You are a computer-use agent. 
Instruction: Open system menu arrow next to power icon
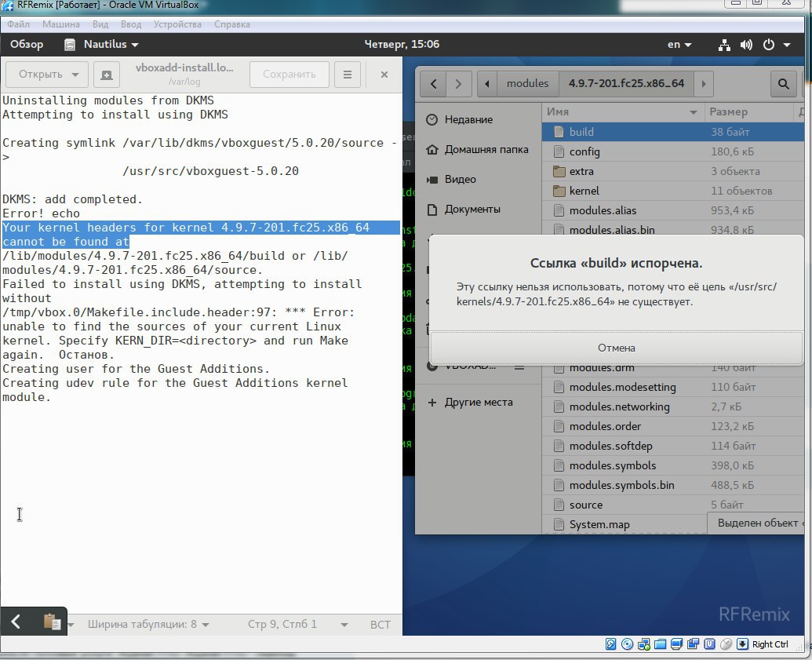787,45
